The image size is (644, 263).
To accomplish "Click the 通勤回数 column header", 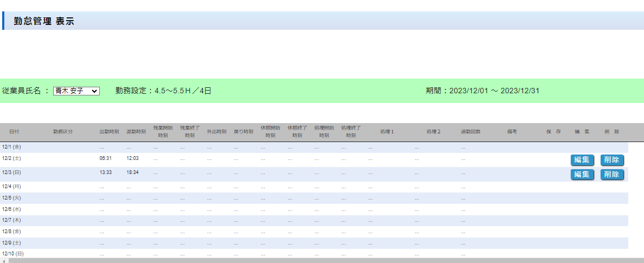I will (470, 132).
